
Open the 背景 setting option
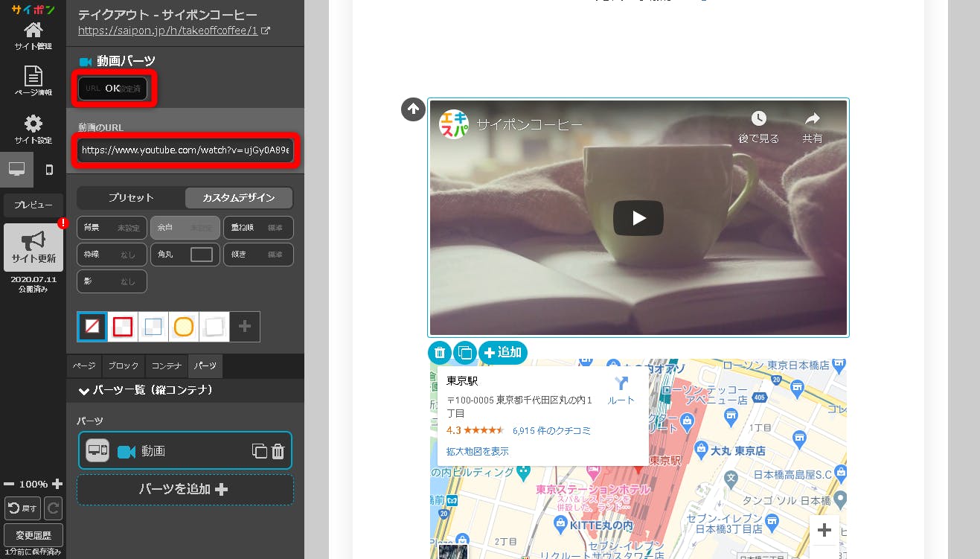[x=111, y=228]
